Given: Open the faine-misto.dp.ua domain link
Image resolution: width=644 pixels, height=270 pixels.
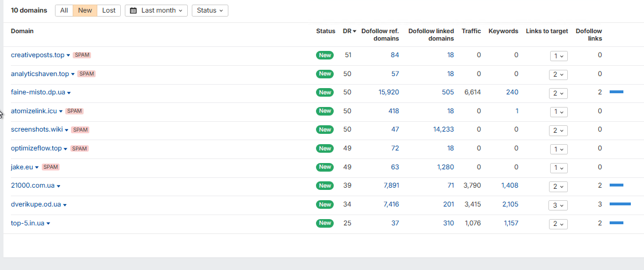Looking at the screenshot, I should tap(38, 93).
